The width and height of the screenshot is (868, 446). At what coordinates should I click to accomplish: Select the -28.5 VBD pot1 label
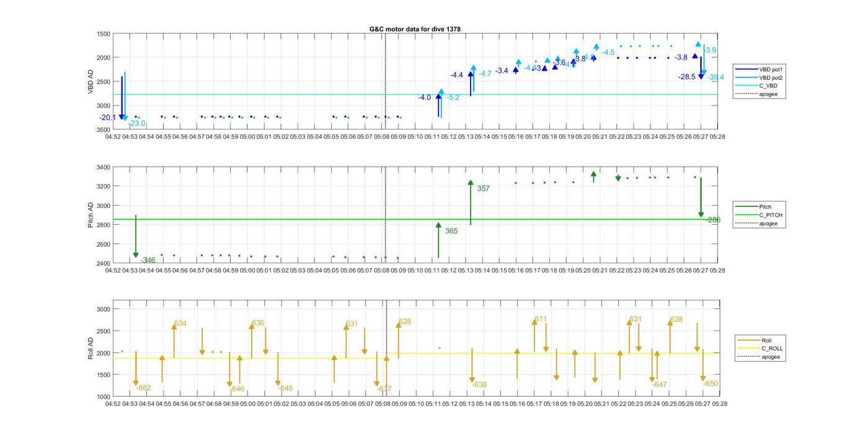[686, 77]
